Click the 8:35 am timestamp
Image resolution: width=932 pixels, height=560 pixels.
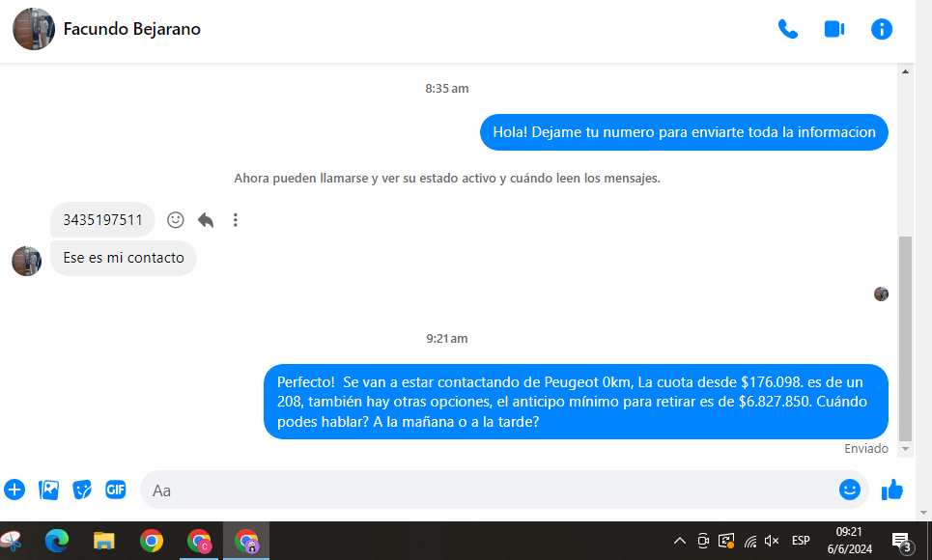point(447,89)
